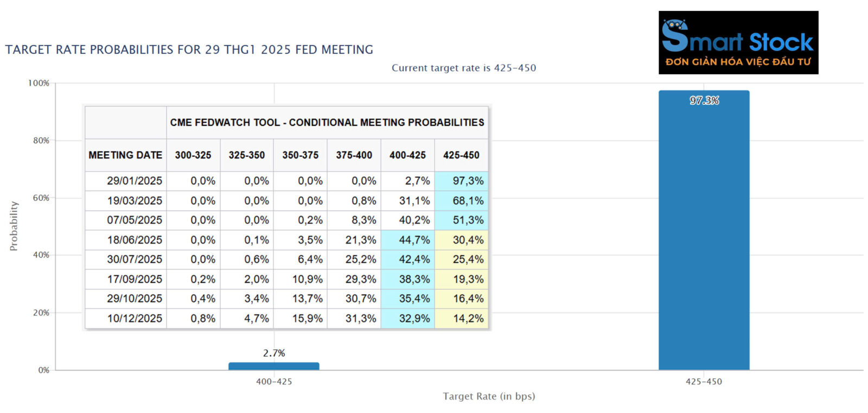Click the Target Rate Probabilities chart title
The height and width of the screenshot is (413, 868).
[x=189, y=50]
